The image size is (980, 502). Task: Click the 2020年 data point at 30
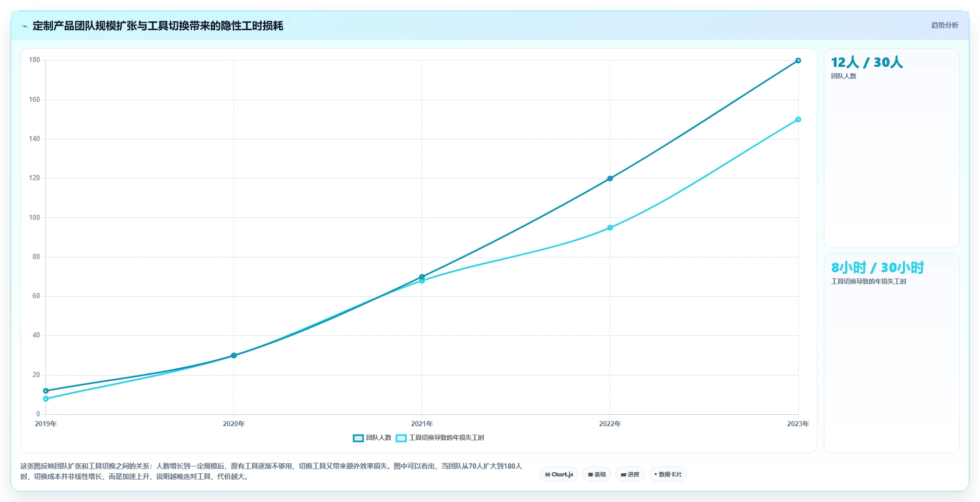click(234, 356)
